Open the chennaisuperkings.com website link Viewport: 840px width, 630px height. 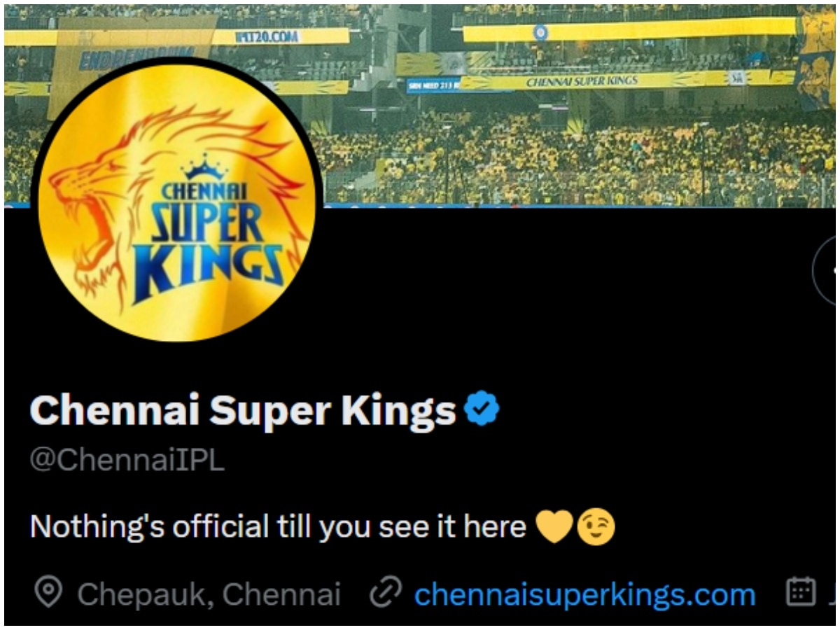584,594
